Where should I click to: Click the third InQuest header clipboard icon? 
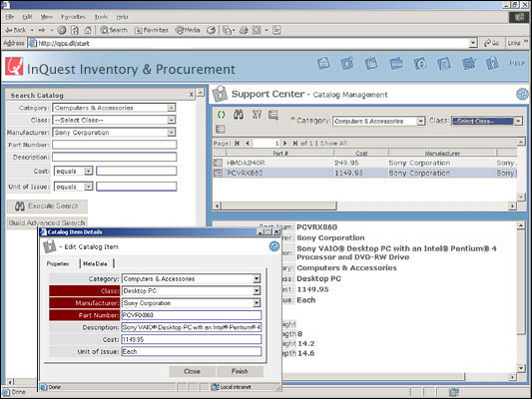coord(371,63)
